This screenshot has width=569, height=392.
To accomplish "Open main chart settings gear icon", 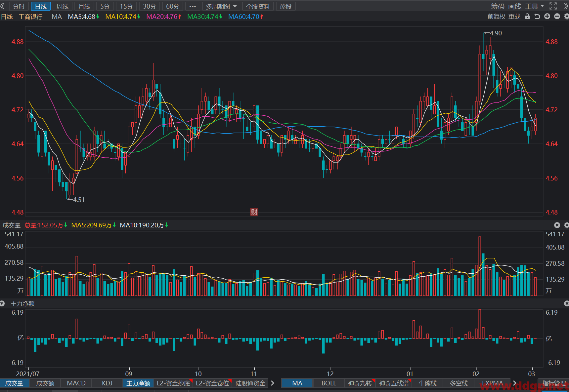I will [566, 16].
